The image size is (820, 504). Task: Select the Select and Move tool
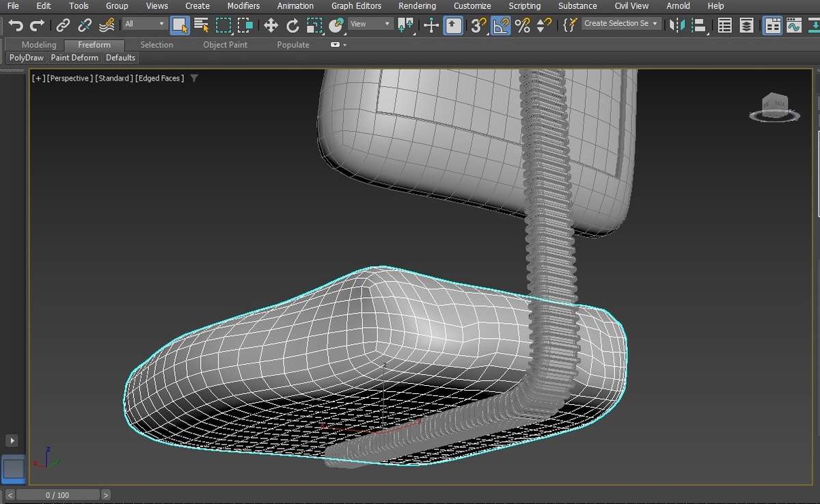click(x=271, y=25)
